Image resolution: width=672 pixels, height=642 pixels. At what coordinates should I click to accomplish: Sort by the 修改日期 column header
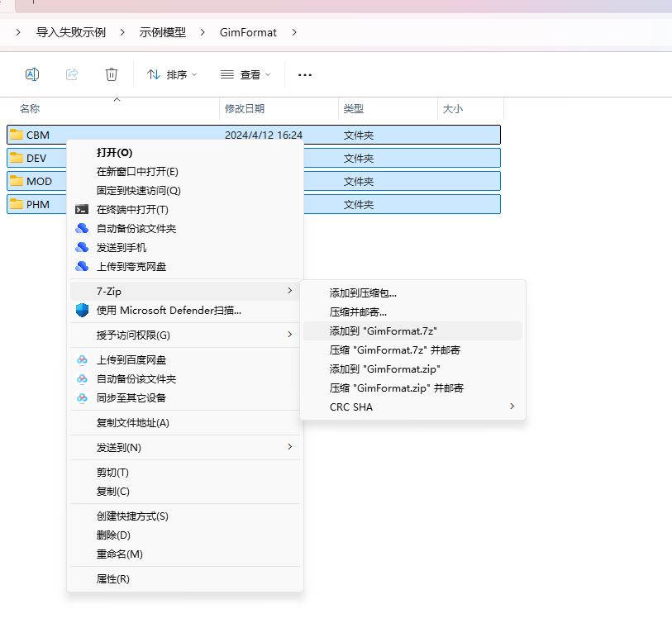pos(245,108)
